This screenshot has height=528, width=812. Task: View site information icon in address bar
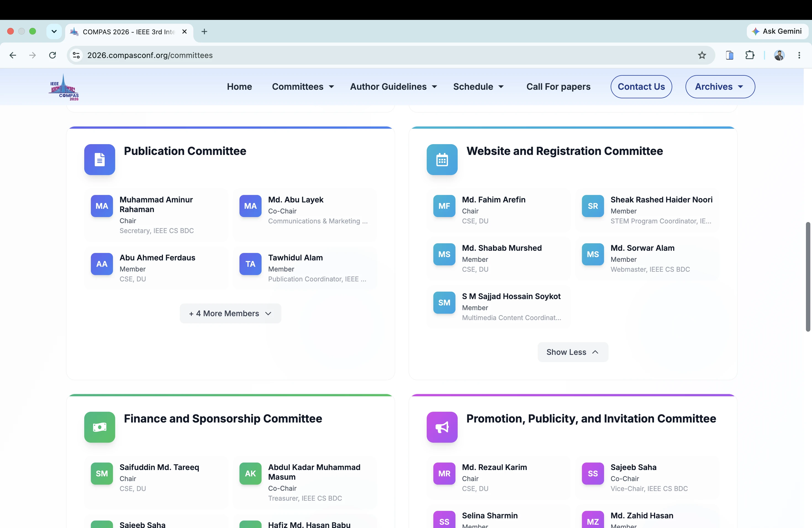(77, 55)
